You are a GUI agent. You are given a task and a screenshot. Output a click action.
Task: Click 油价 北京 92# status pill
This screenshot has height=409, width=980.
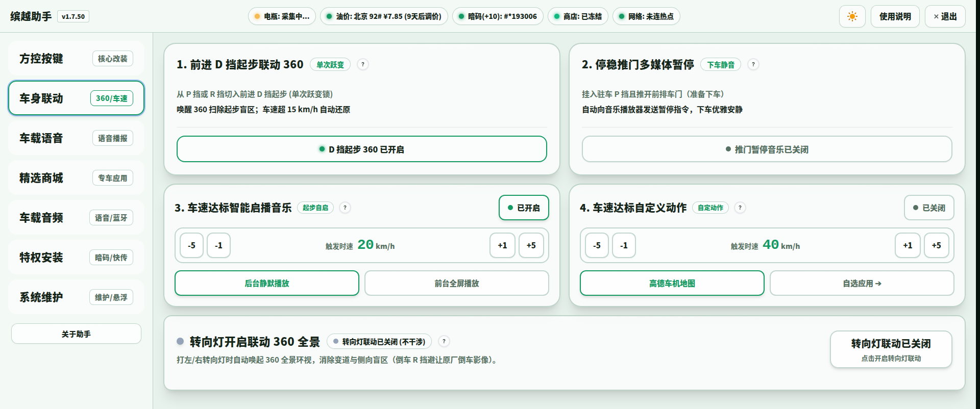point(384,16)
